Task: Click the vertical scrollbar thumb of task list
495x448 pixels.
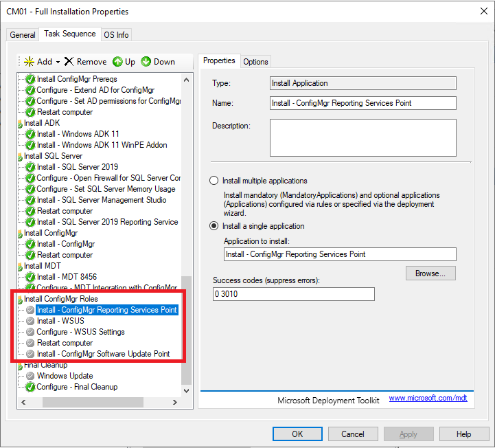Action: 186,330
